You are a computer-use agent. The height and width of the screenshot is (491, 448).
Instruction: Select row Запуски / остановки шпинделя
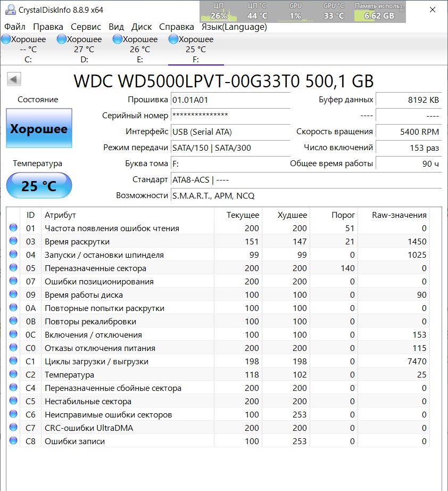[218, 255]
